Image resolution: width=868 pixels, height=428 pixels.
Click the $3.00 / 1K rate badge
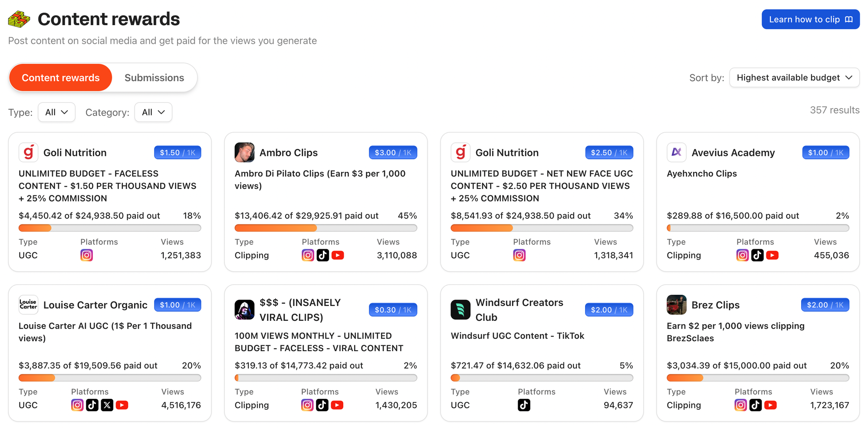click(x=393, y=153)
